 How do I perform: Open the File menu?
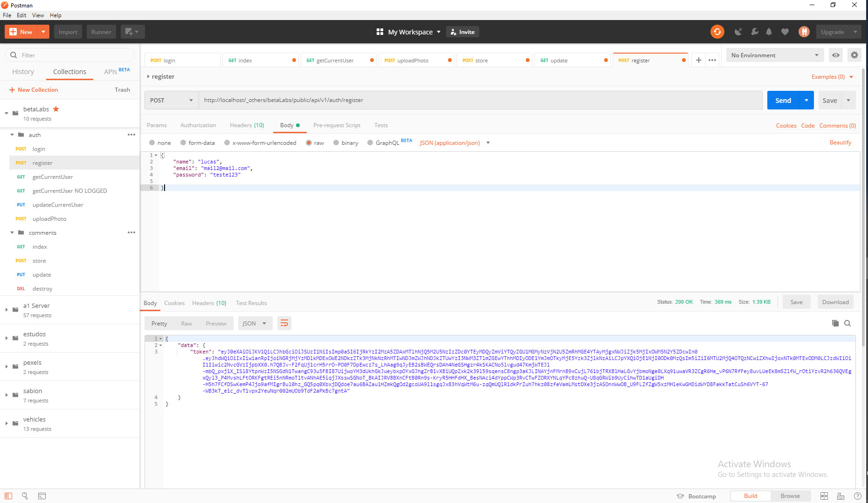point(7,15)
